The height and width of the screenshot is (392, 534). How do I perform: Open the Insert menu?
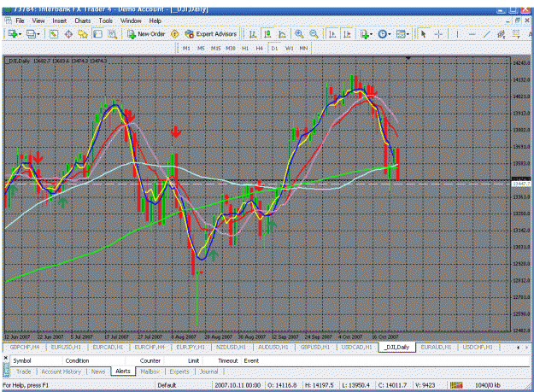click(x=59, y=20)
